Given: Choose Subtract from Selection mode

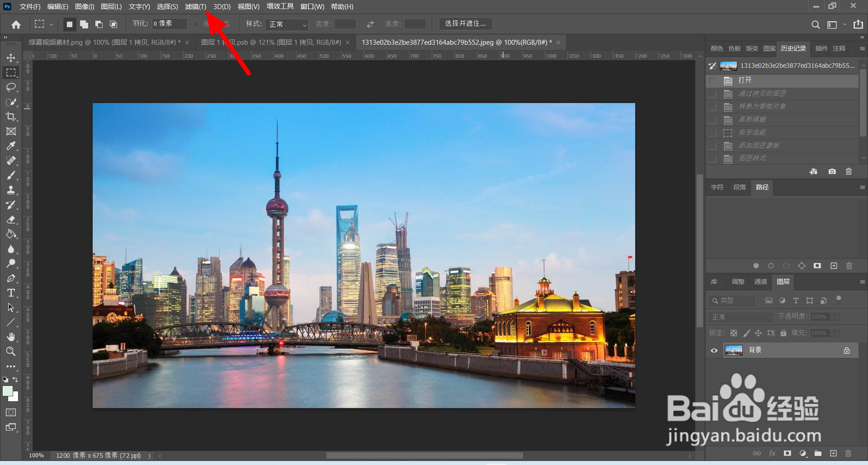Looking at the screenshot, I should pyautogui.click(x=99, y=24).
